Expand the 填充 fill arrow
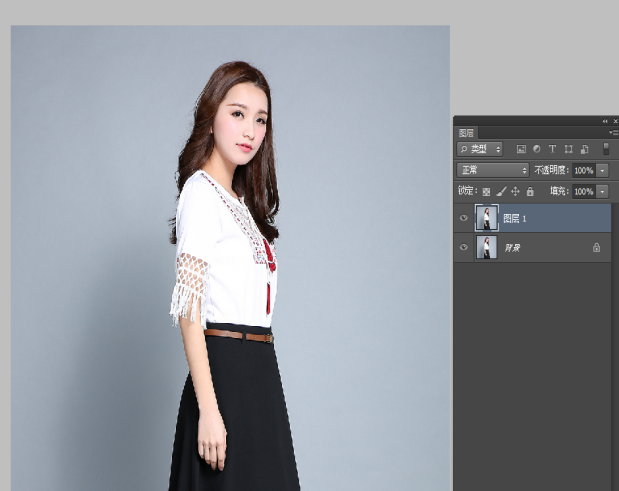Screen dimensions: 619x491 (602, 192)
